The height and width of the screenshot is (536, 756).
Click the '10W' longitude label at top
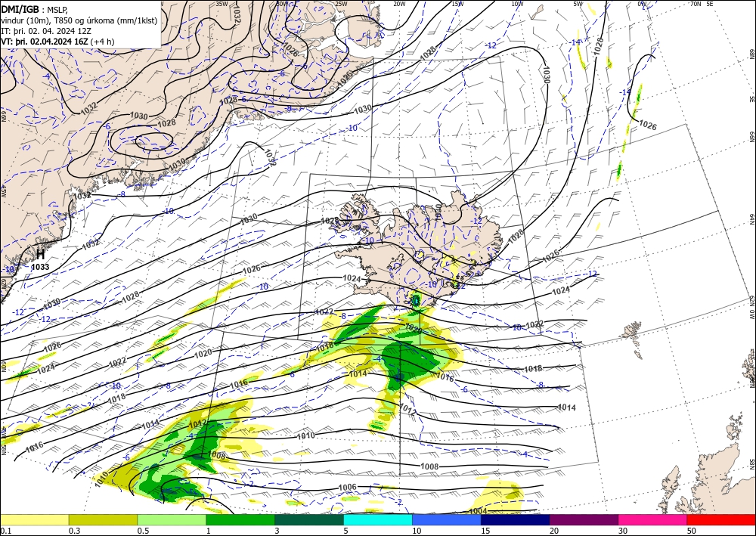coord(517,4)
